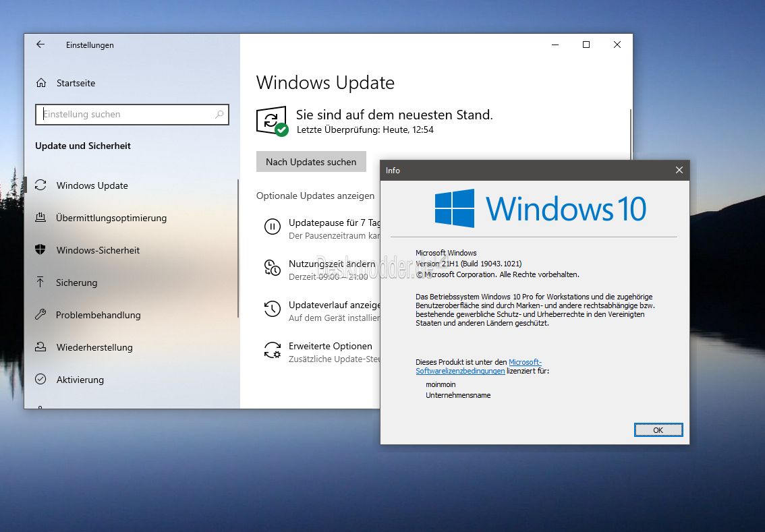Click the Aktivierung checkmark circle icon
The width and height of the screenshot is (765, 532).
point(40,380)
